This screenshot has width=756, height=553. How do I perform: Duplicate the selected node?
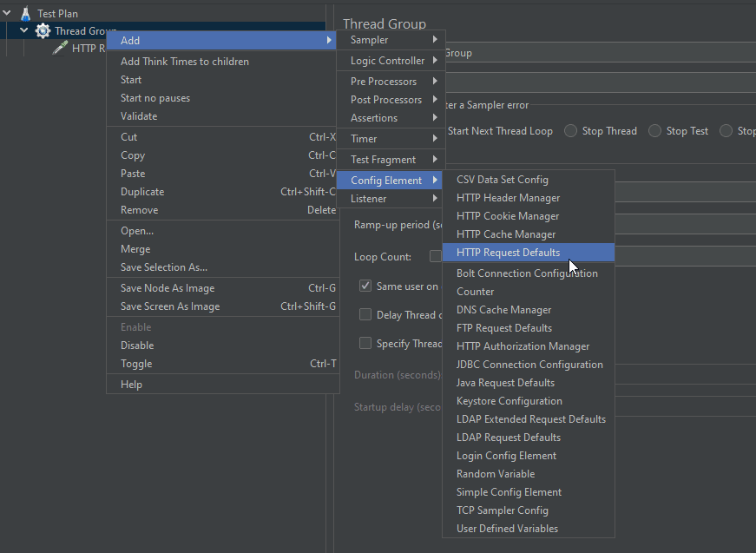click(x=222, y=192)
